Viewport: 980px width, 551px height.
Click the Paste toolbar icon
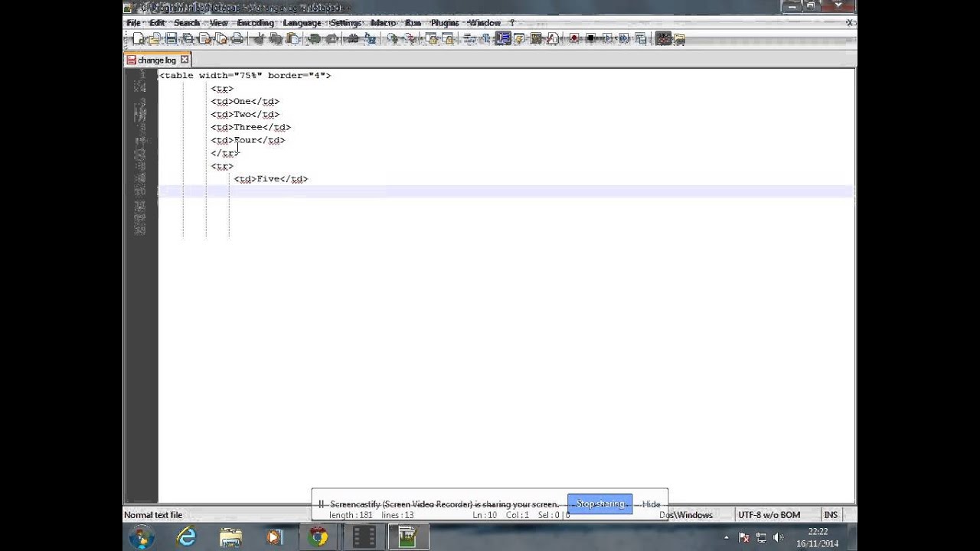pos(292,38)
